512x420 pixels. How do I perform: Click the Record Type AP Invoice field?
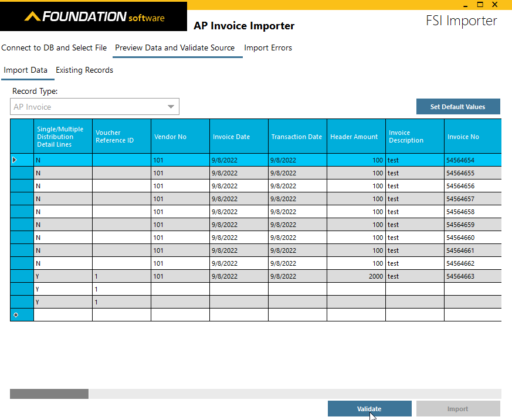click(94, 107)
